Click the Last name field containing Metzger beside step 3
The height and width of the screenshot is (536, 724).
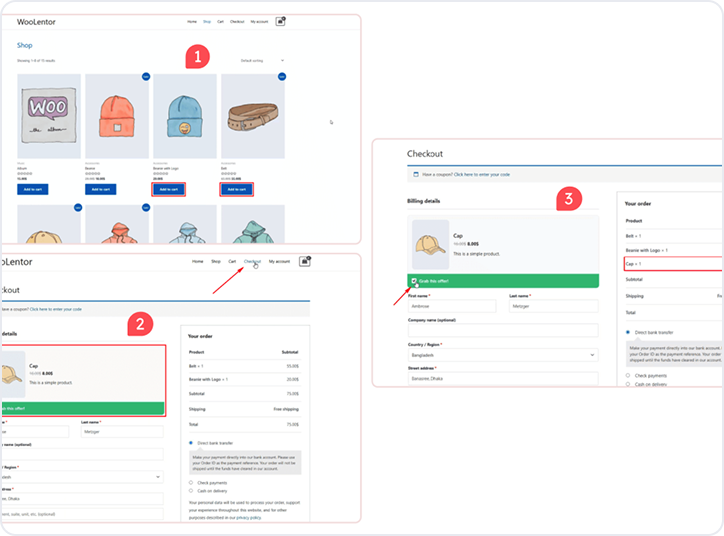click(x=555, y=308)
